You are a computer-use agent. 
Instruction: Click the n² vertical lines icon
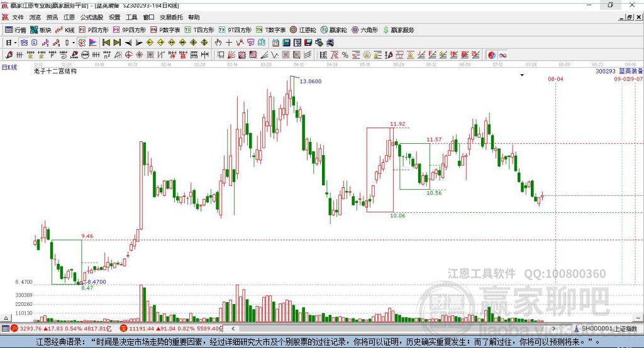[x=107, y=55]
